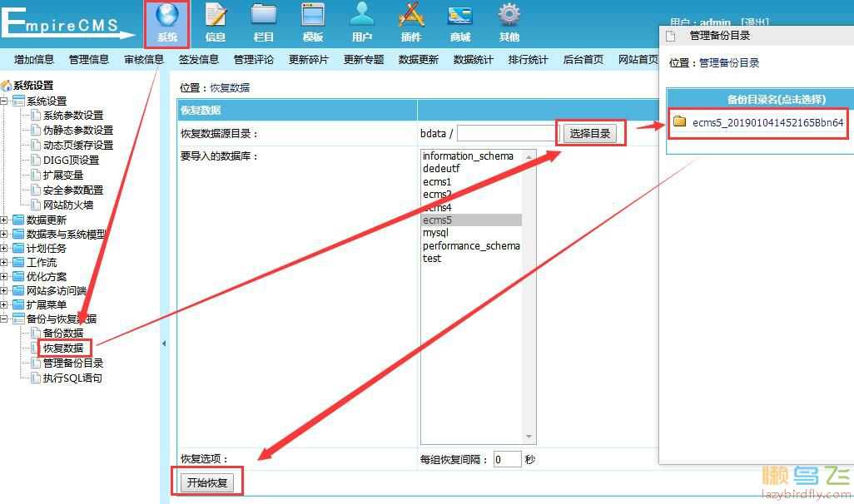Click the 选择目录 button
Viewport: 854px width, 504px height.
(x=590, y=133)
